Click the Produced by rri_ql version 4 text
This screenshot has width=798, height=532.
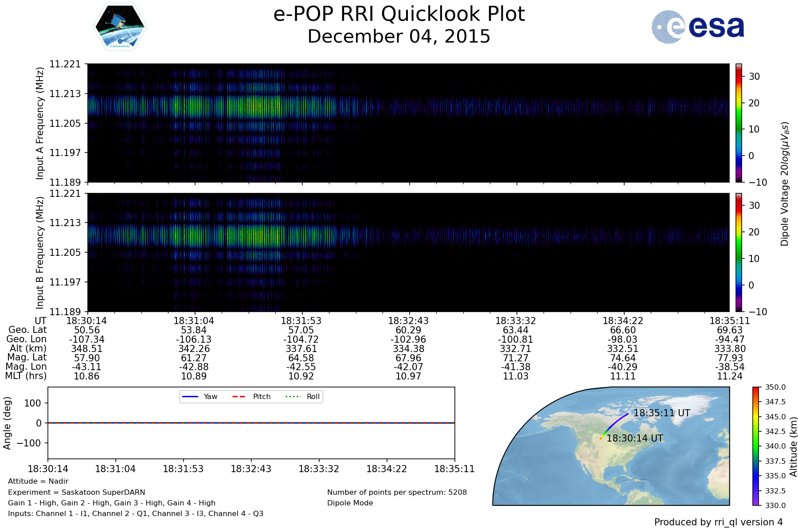click(718, 522)
